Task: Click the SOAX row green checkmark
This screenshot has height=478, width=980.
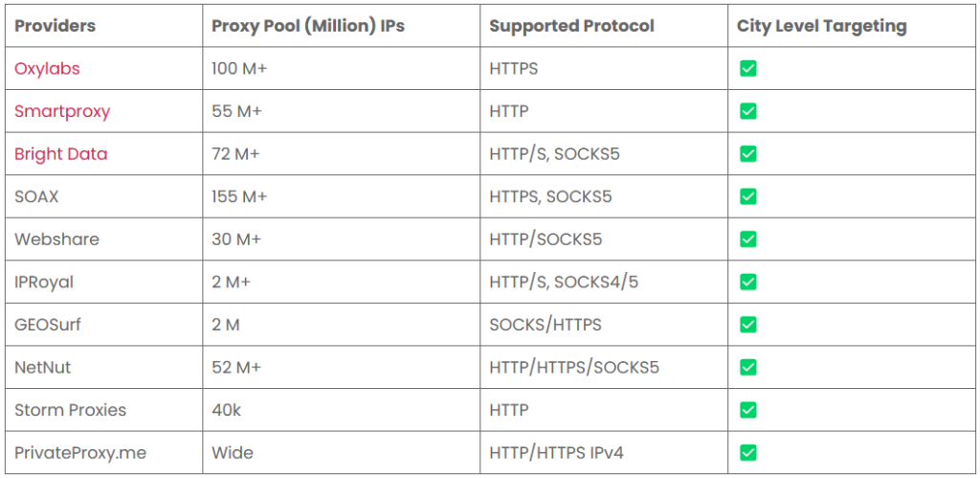Action: coord(747,196)
